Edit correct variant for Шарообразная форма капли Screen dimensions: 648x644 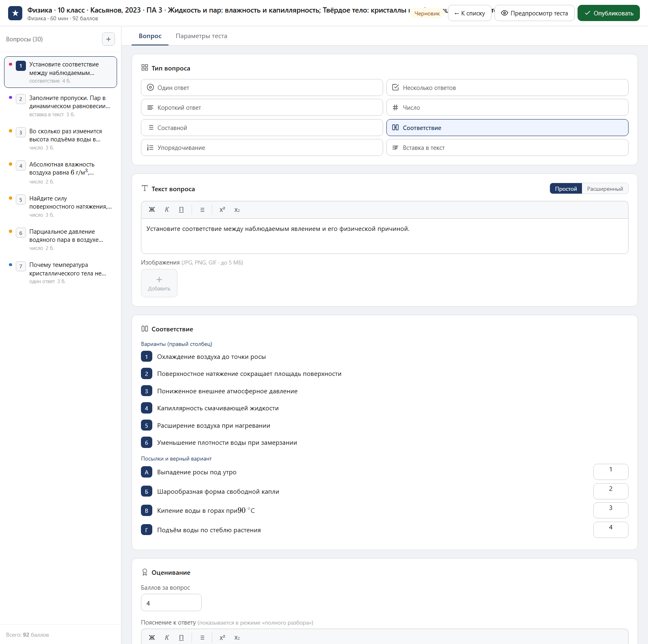tap(610, 491)
